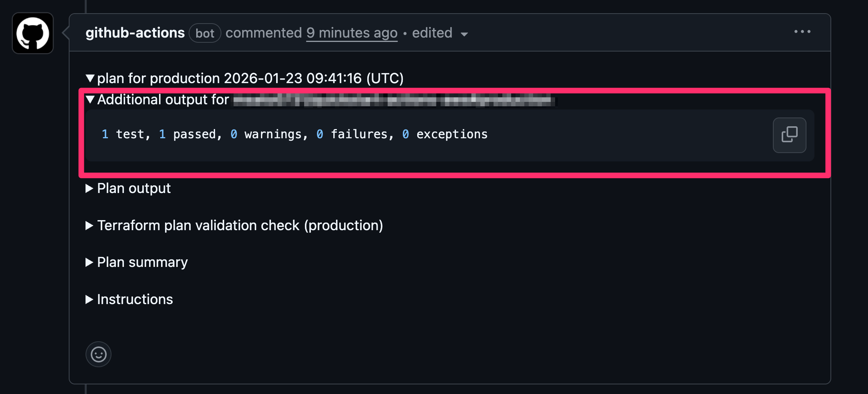Viewport: 868px width, 394px height.
Task: Click the copy icon beside the output
Action: pos(789,135)
